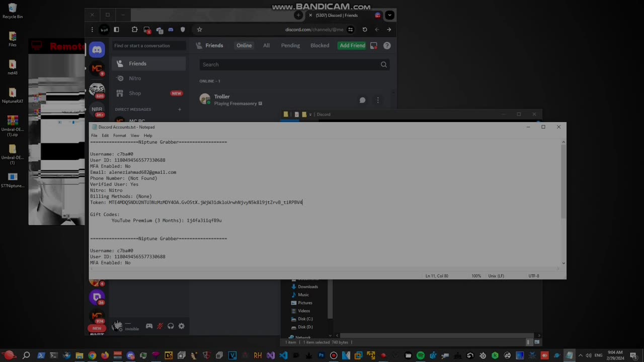Open Visual Studio Code from the taskbar
The width and height of the screenshot is (644, 362).
(283, 355)
